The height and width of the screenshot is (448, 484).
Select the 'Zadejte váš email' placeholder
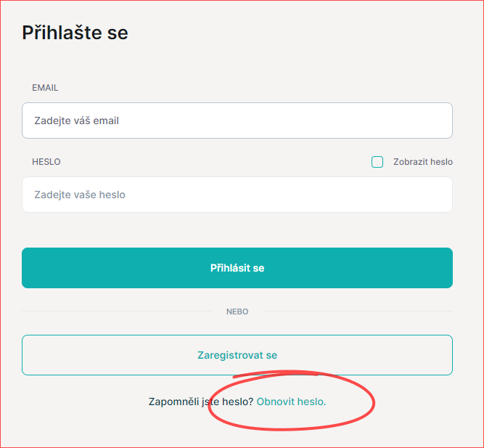[77, 121]
